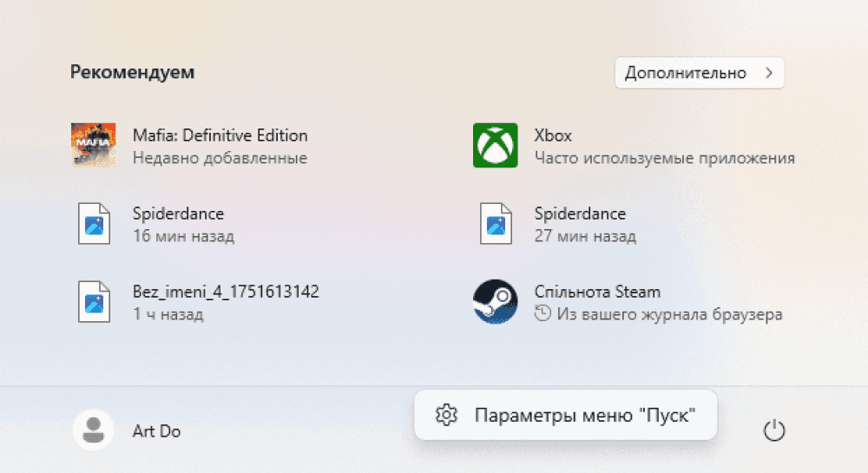The height and width of the screenshot is (473, 868).
Task: Open account options via Art Do name
Action: coord(156,431)
